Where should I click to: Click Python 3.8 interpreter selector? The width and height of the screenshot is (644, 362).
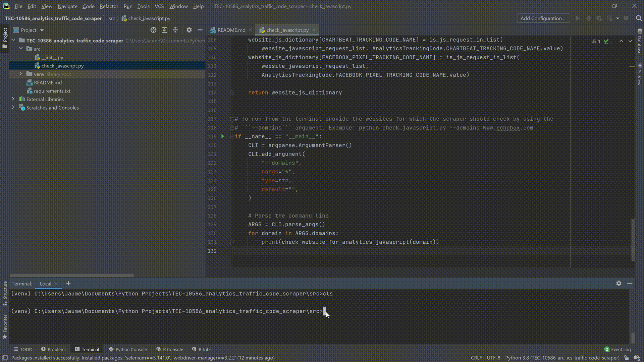point(562,358)
